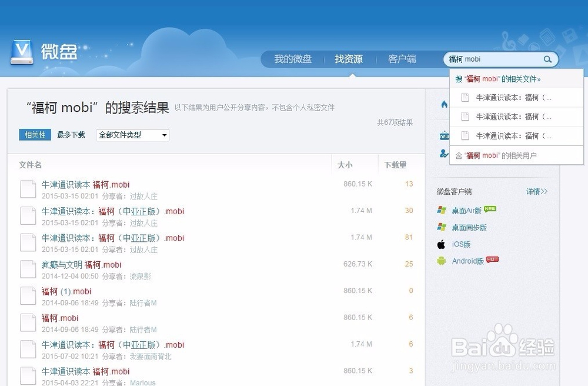Click Android robot icon
Image resolution: width=588 pixels, height=386 pixels.
tap(442, 261)
